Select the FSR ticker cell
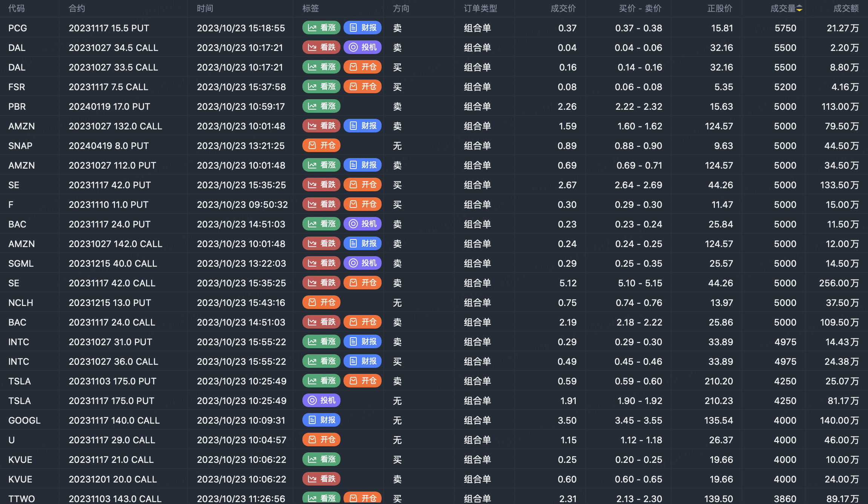The height and width of the screenshot is (504, 868). click(17, 87)
